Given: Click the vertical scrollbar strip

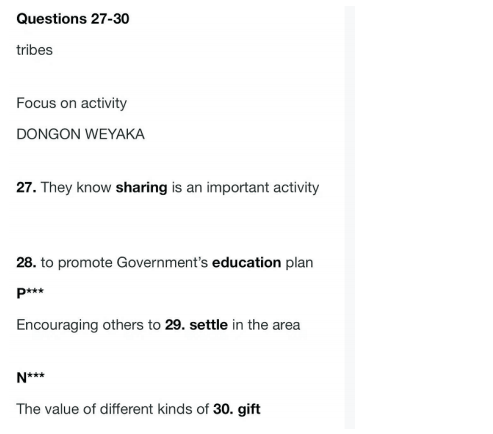Looking at the screenshot, I should [x=350, y=217].
